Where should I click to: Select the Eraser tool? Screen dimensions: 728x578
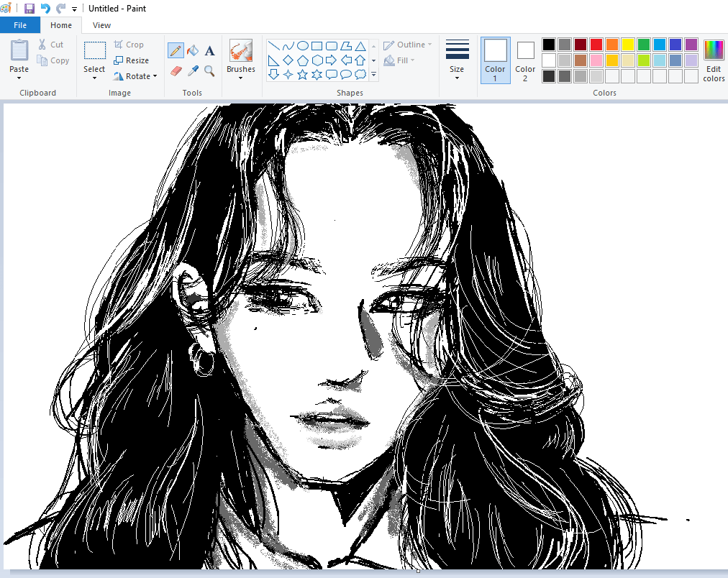click(175, 71)
